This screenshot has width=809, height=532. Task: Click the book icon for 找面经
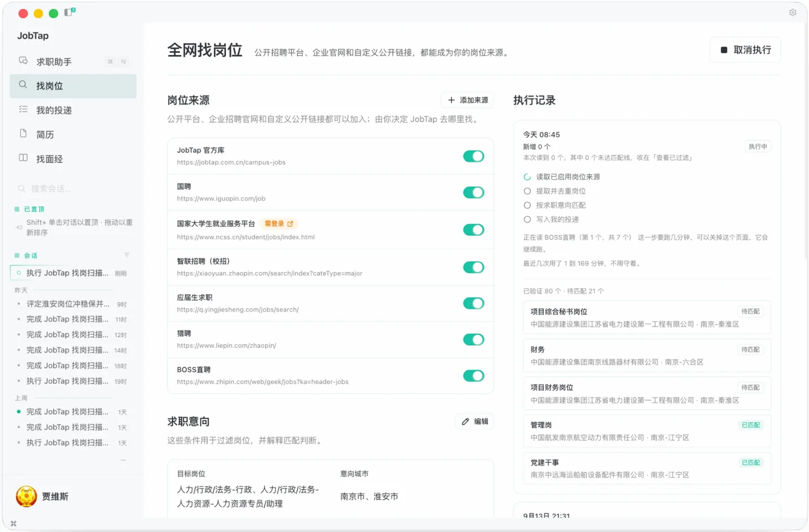23,158
